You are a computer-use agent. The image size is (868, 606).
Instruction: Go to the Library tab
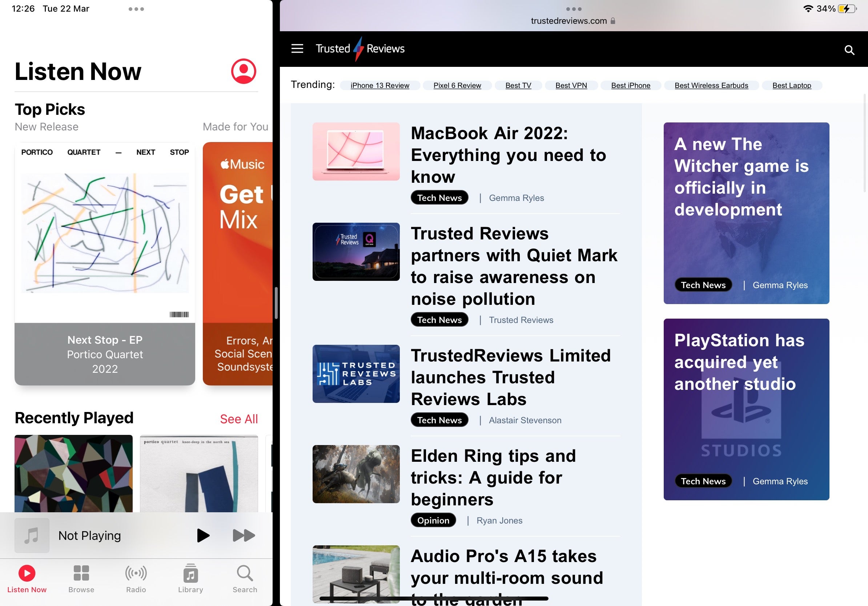click(190, 579)
